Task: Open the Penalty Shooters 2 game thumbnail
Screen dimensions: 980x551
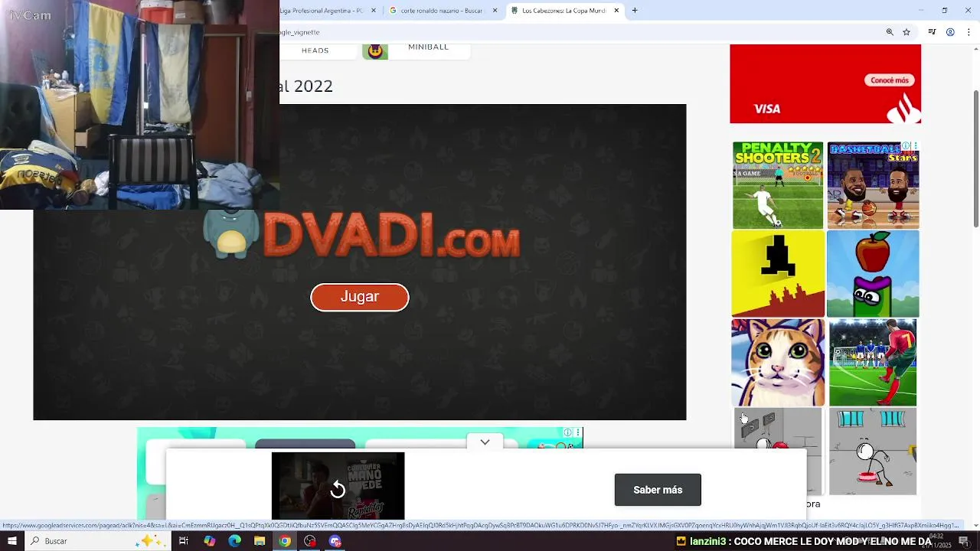Action: pos(777,185)
